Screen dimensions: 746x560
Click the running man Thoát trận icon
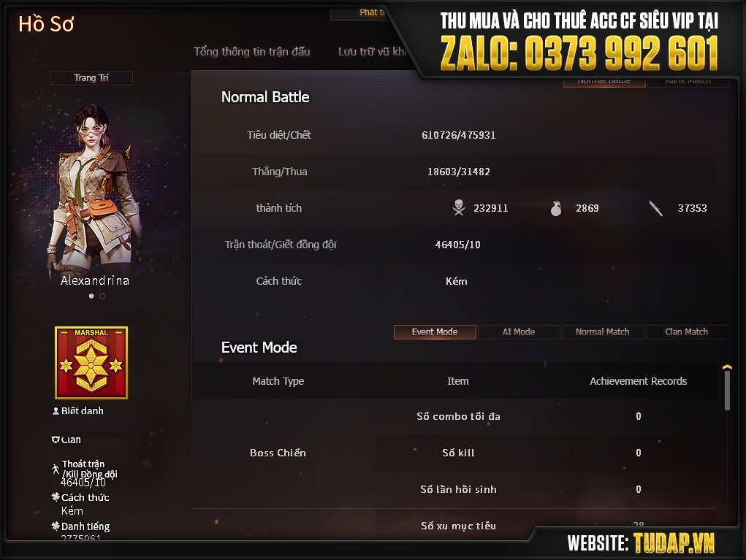tap(56, 469)
